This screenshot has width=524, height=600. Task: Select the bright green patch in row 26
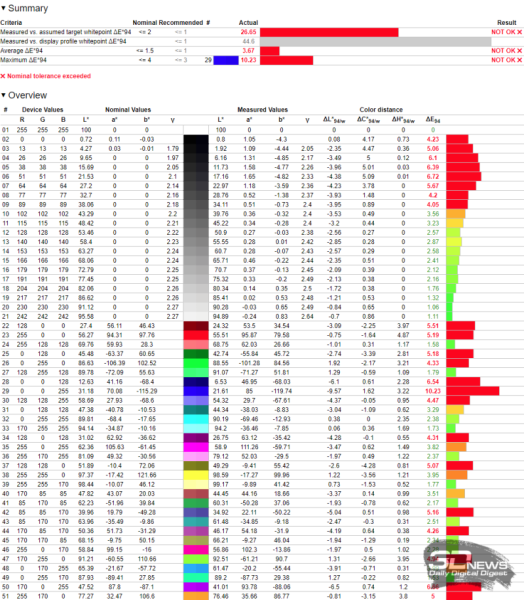(x=196, y=363)
